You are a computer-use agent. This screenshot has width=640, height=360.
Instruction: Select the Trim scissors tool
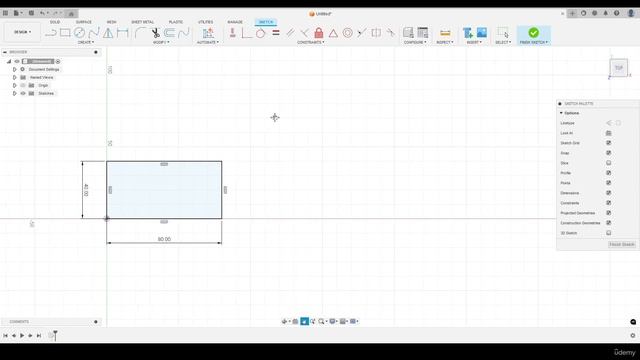156,33
